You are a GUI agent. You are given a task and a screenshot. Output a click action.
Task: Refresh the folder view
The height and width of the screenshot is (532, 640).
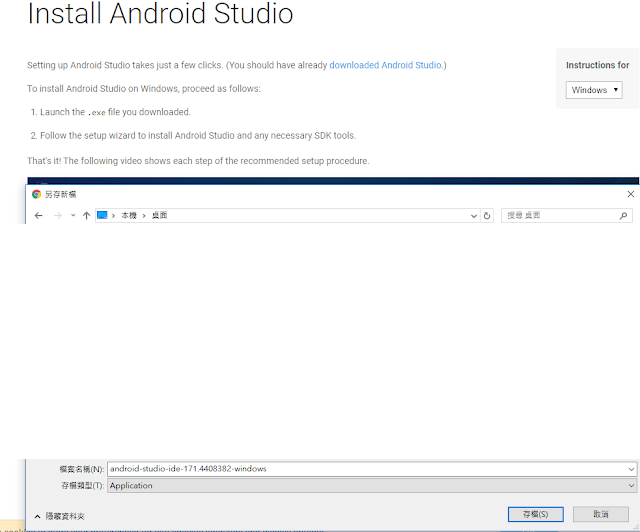(487, 216)
